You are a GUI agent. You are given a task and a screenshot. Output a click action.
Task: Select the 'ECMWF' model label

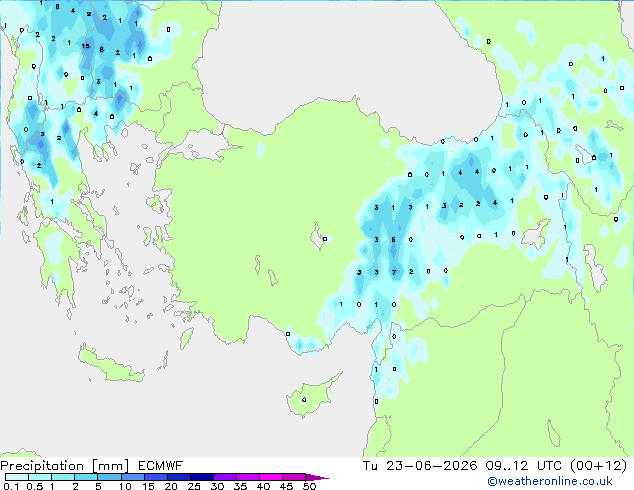coord(161,466)
